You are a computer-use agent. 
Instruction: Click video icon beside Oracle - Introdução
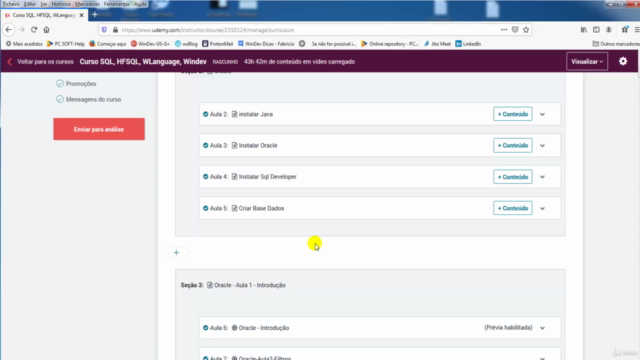[x=234, y=328]
